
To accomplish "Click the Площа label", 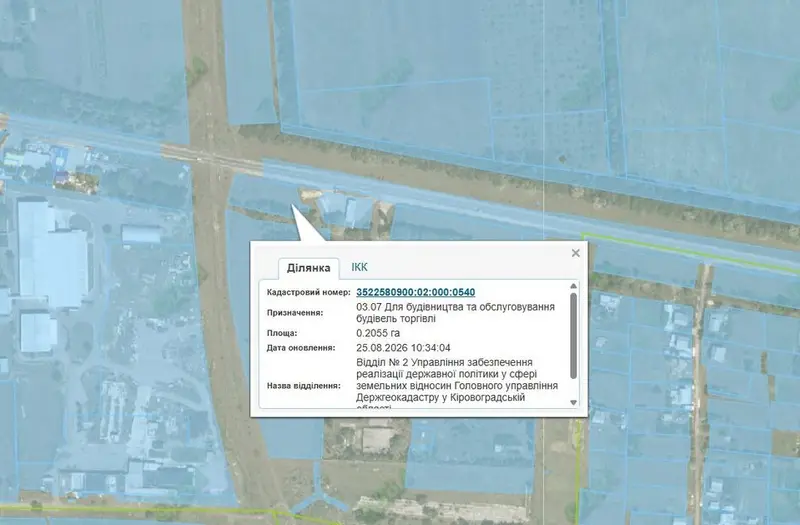I will (x=282, y=333).
